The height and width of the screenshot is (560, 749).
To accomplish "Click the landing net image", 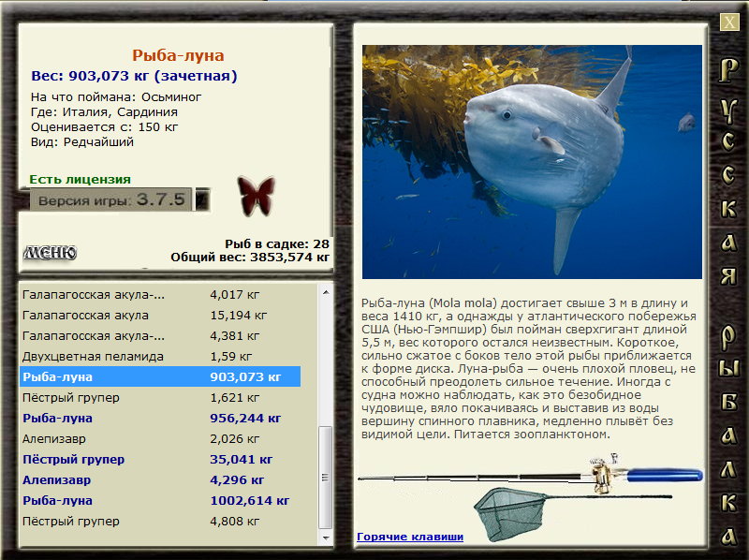I will (x=573, y=513).
